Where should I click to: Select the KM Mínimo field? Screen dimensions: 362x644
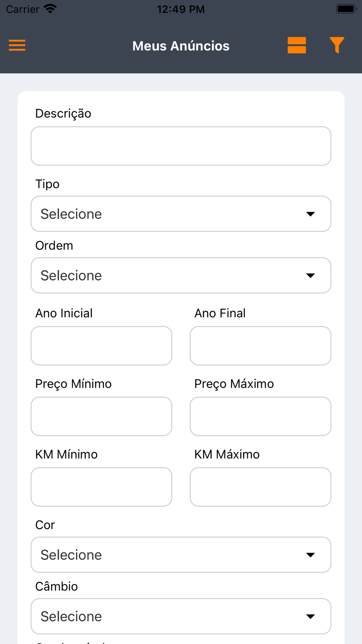click(x=101, y=487)
